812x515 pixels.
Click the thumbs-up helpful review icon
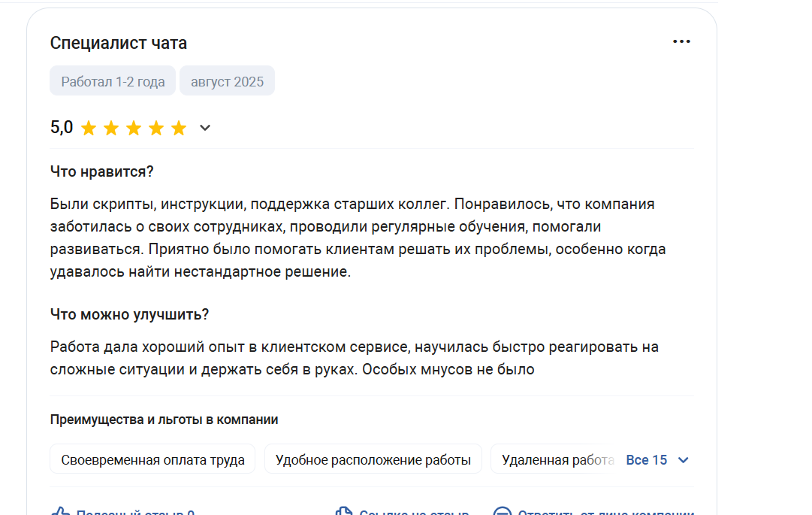coord(61,511)
